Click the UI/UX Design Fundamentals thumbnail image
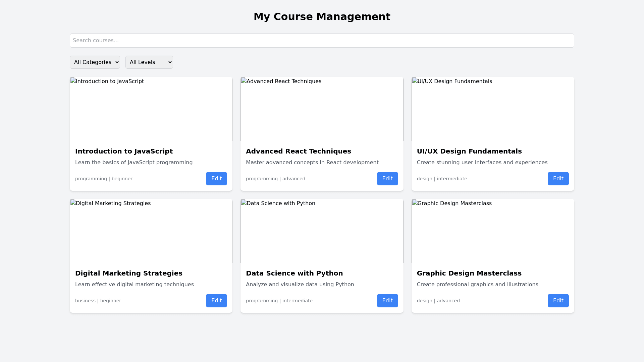This screenshot has width=644, height=362. pos(492,109)
